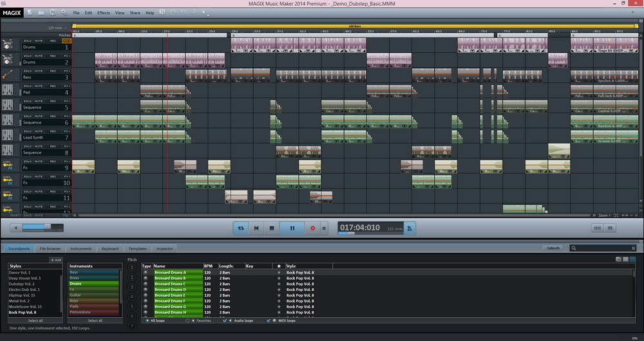644x341 pixels.
Task: Toggle loop playback mode
Action: (x=241, y=228)
